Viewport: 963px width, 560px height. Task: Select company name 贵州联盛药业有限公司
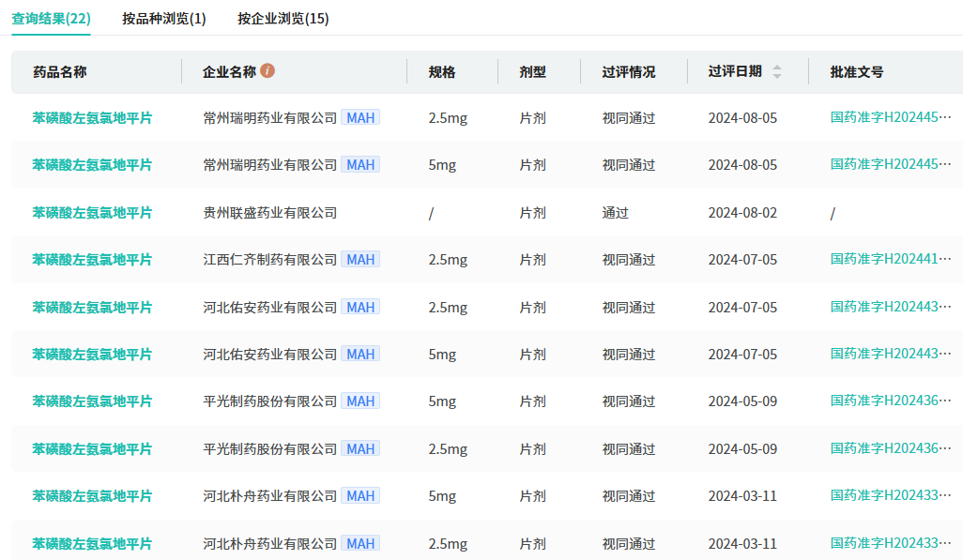click(270, 213)
